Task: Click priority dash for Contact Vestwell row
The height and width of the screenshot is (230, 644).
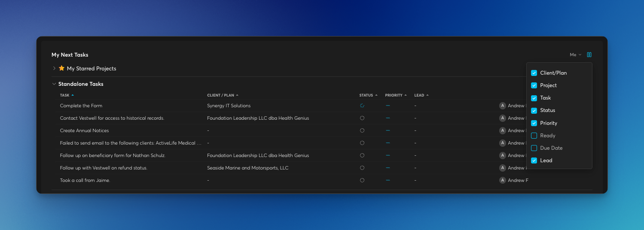Action: (x=388, y=118)
